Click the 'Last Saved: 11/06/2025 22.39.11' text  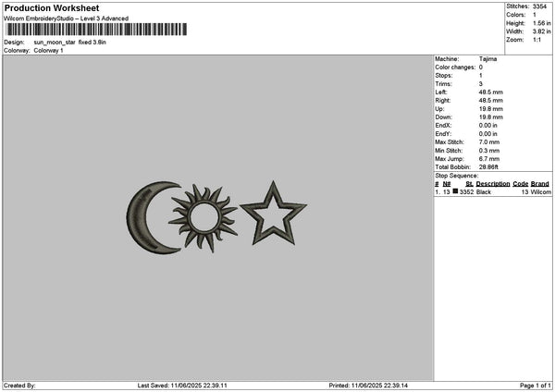pyautogui.click(x=182, y=386)
